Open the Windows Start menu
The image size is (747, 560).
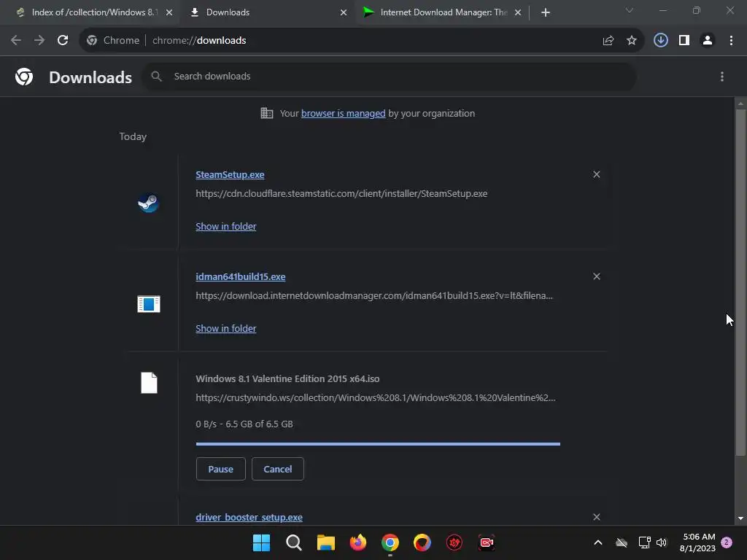coord(261,542)
